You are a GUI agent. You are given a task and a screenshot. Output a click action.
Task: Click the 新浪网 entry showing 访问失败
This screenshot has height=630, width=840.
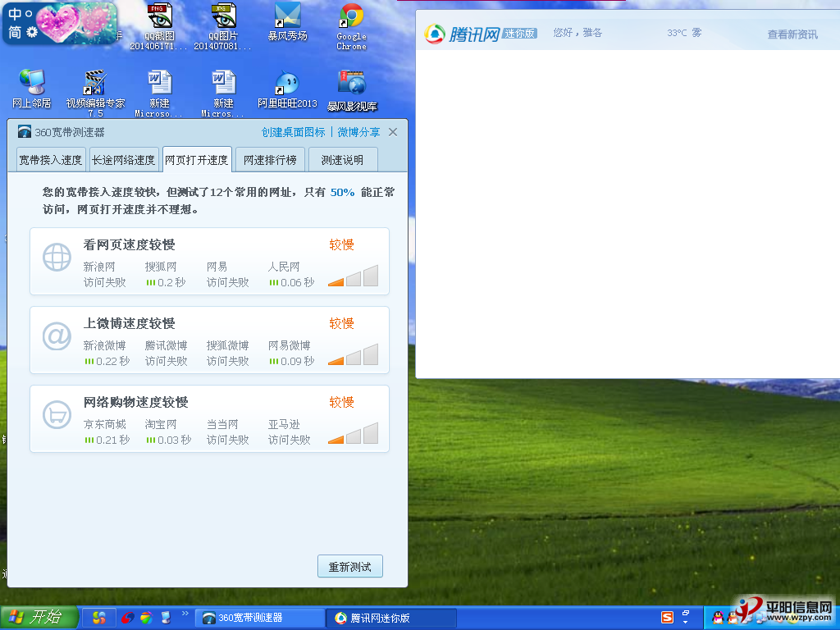(x=104, y=274)
